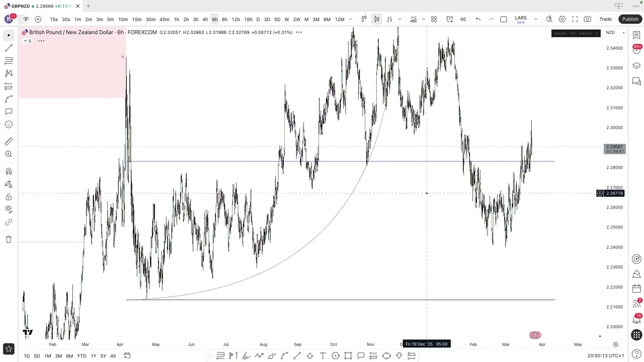This screenshot has height=362, width=644.
Task: Click the Publish button
Action: coord(630,19)
